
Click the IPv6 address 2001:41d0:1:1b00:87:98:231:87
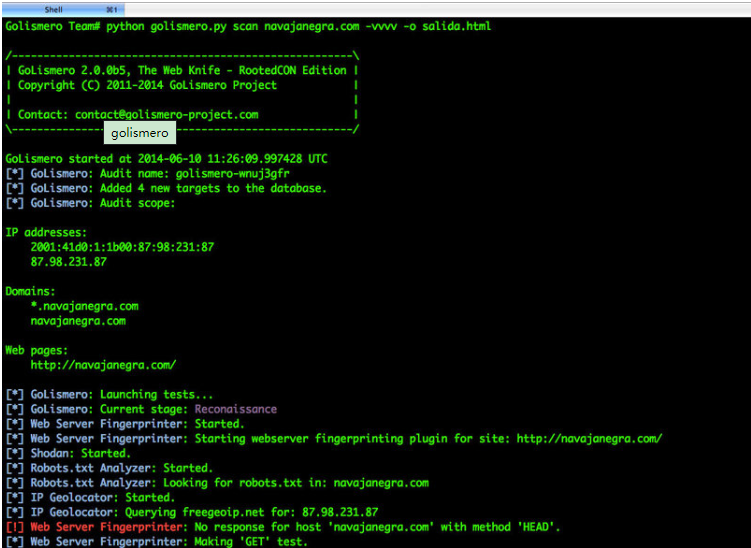tap(122, 247)
